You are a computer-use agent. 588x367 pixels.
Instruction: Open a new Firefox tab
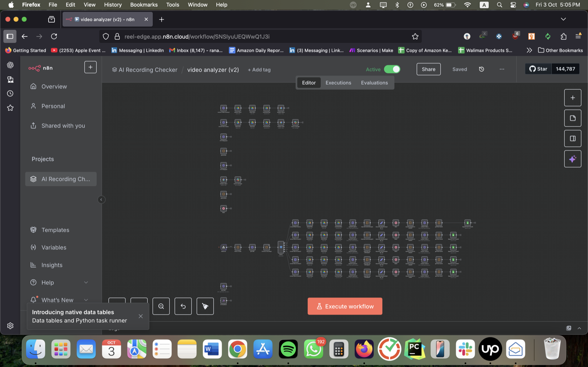(162, 19)
